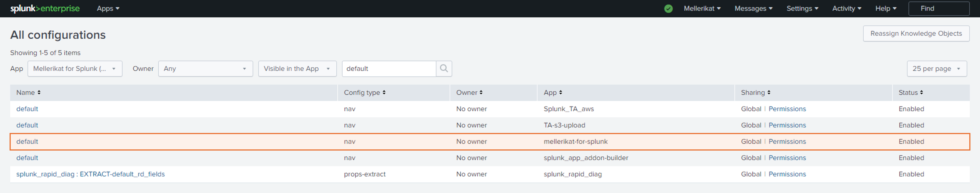Sort by App column arrows
Viewport: 980px width, 193px height.
560,92
